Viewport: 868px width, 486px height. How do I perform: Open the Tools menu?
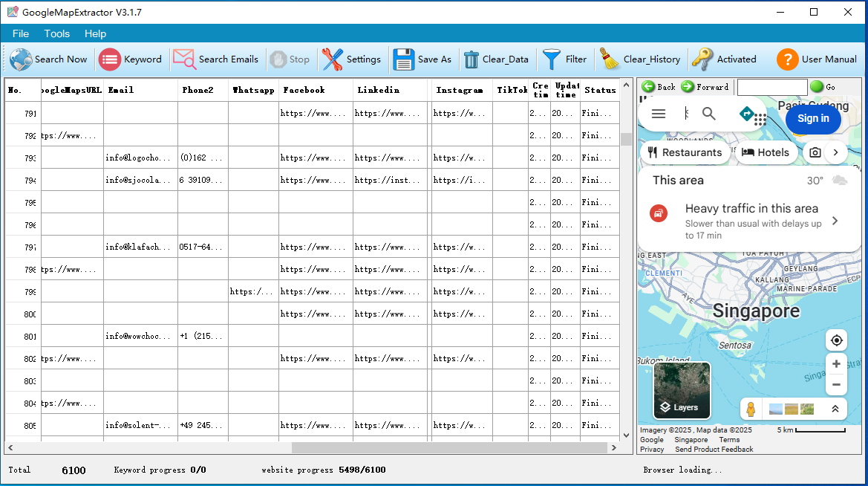[56, 33]
